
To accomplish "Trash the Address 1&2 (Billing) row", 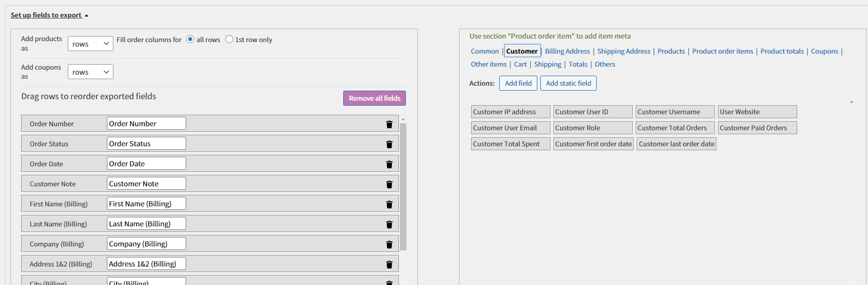I will tap(389, 264).
